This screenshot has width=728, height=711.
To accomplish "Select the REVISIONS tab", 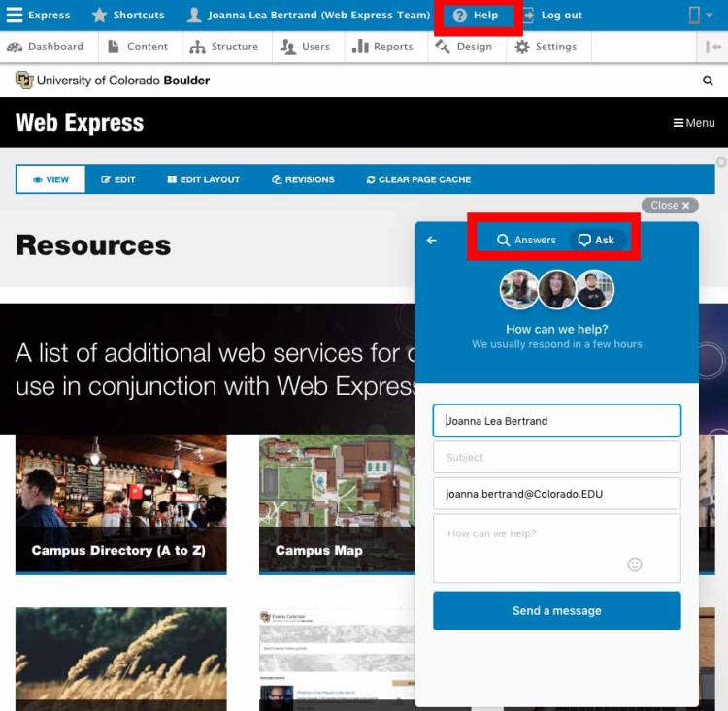I will pyautogui.click(x=303, y=179).
